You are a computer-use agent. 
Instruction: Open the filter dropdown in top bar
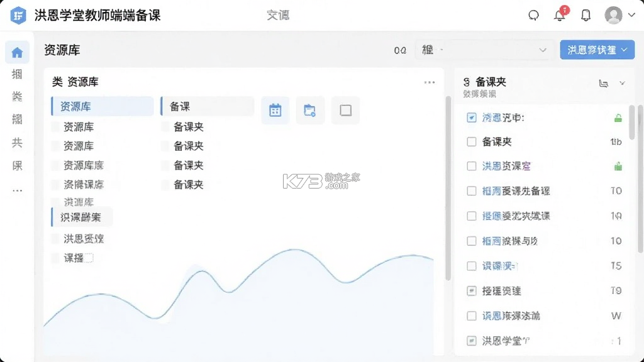[x=484, y=50]
